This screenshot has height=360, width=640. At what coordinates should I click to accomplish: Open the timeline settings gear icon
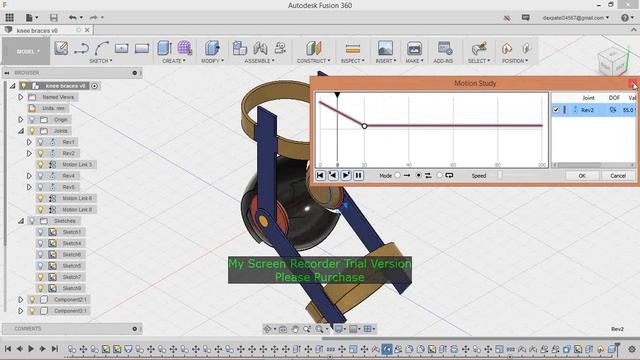[x=632, y=349]
